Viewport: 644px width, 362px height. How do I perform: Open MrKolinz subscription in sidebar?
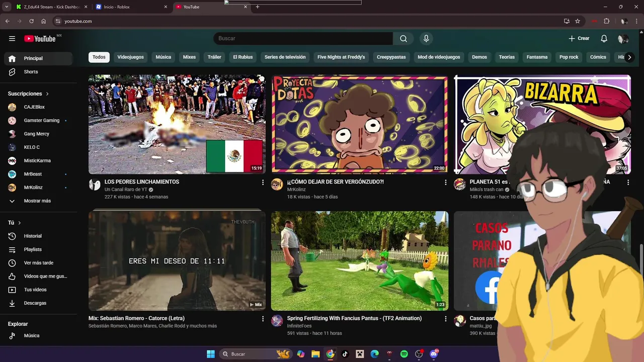[x=39, y=188]
